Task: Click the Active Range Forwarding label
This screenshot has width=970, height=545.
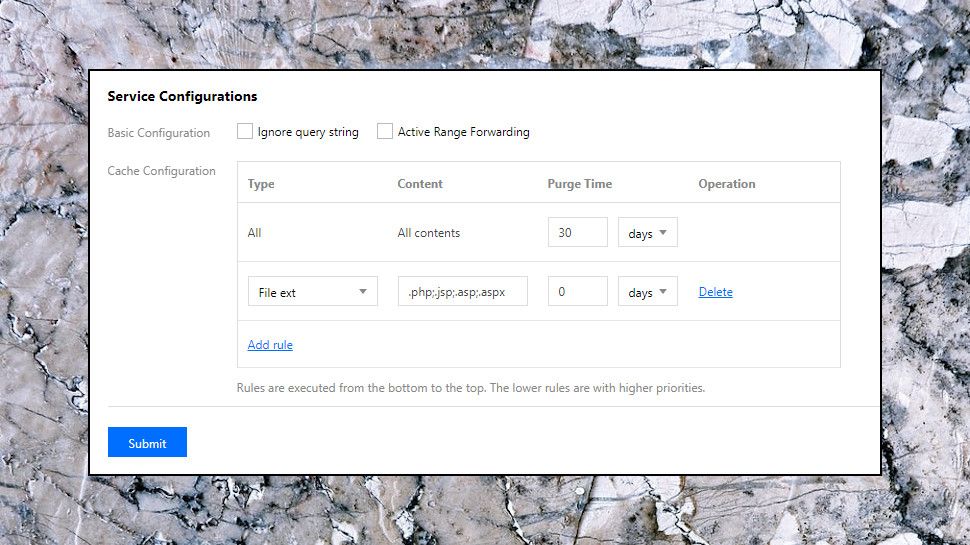Action: (x=463, y=132)
